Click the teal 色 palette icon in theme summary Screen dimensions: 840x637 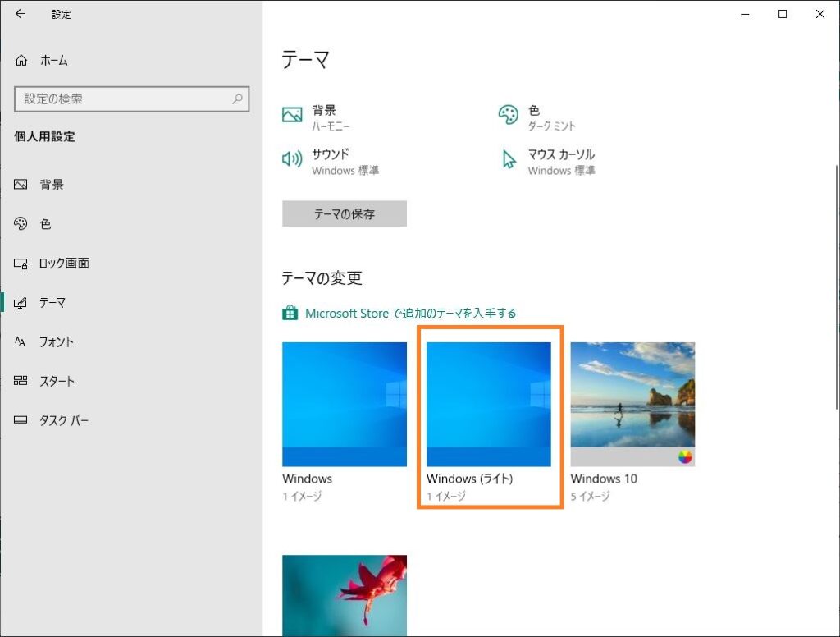(508, 115)
